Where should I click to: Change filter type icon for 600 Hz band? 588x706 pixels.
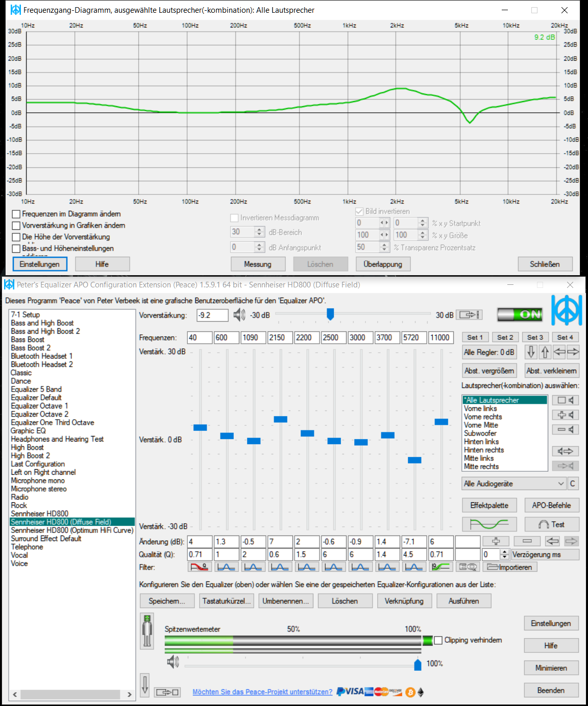[226, 567]
